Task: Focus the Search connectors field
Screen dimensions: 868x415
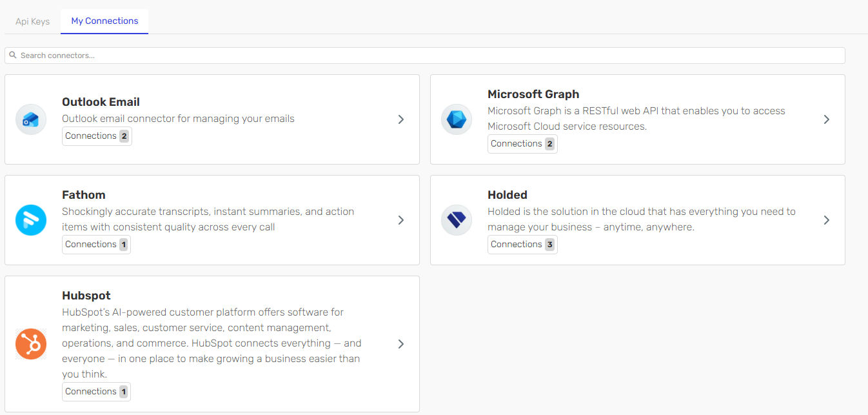Action: 425,56
